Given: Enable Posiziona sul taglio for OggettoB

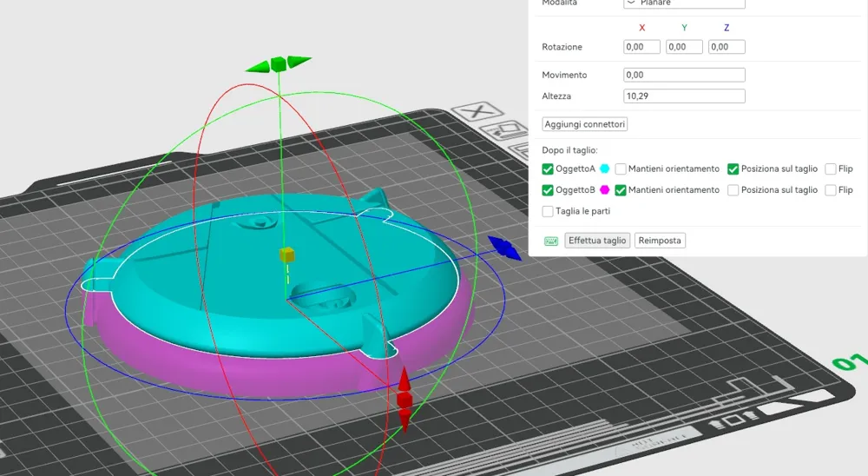Looking at the screenshot, I should click(733, 189).
